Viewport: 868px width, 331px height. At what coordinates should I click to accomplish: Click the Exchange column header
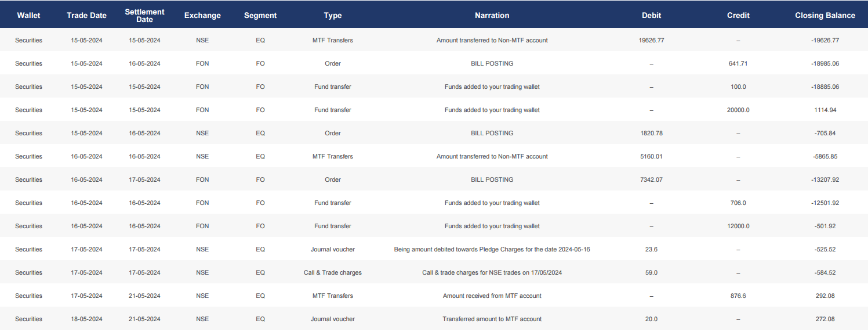(202, 16)
